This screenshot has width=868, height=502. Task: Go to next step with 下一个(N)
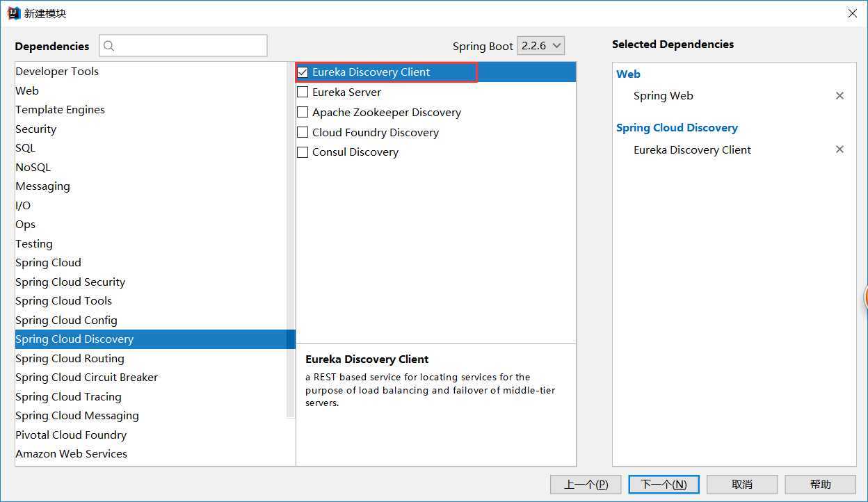click(664, 484)
